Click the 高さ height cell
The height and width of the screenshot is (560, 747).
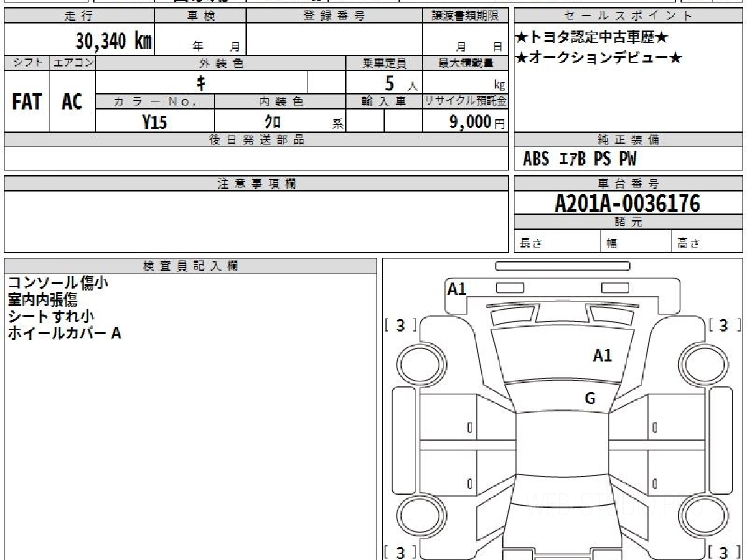(x=708, y=241)
